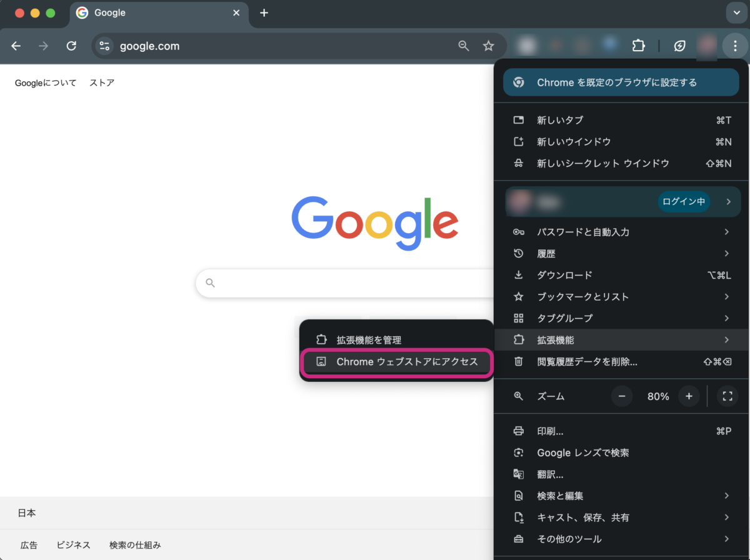Click the Google レンズで検索 lens icon
The image size is (750, 560).
pyautogui.click(x=518, y=452)
